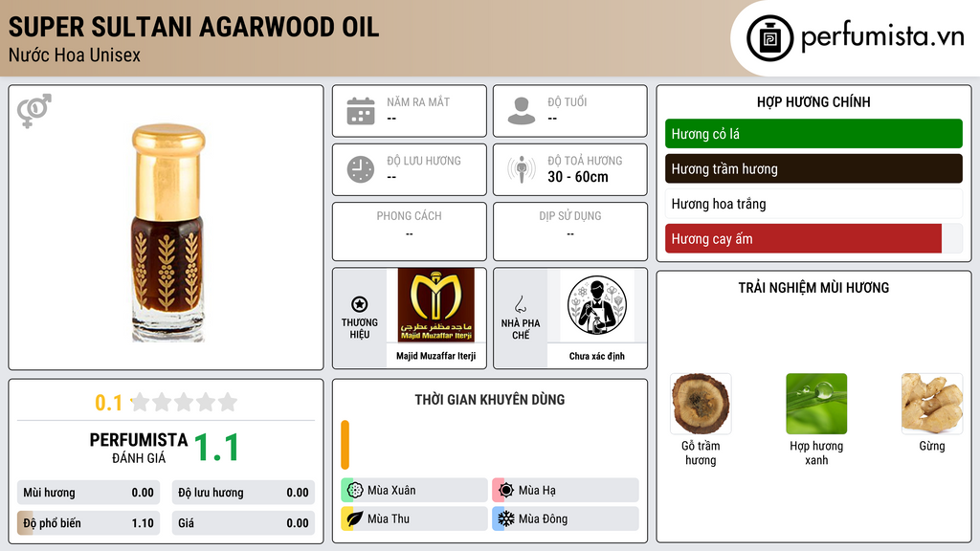Click the SUPER SULTANI AGARWOOD OIL title
This screenshot has width=980, height=551.
pos(193,27)
